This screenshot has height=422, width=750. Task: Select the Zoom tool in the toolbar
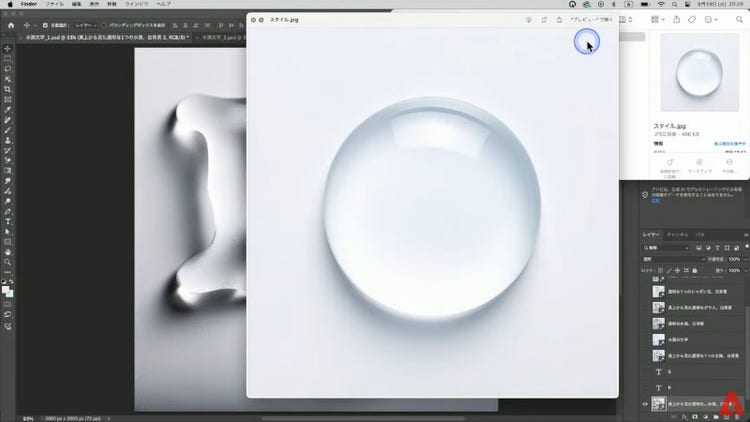click(x=8, y=262)
